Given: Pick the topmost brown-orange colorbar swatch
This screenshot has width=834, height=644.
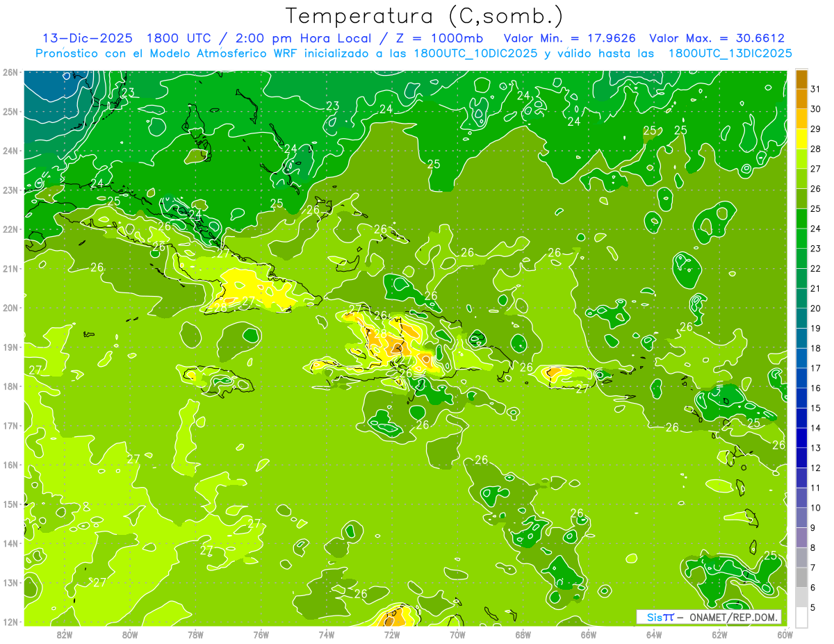Looking at the screenshot, I should (x=801, y=79).
